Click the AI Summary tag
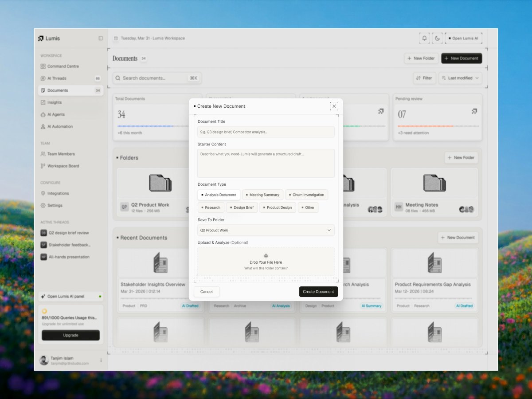The height and width of the screenshot is (399, 532). pyautogui.click(x=372, y=306)
